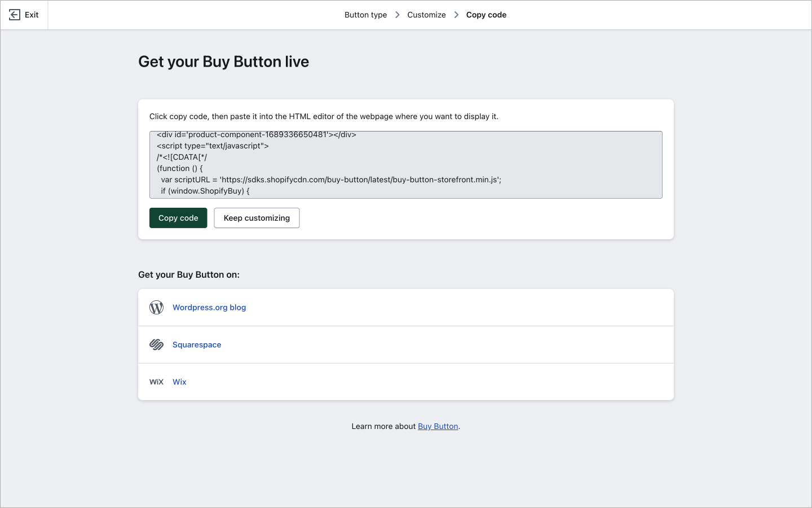Click the scriptURL line in code box
Viewport: 812px width, 508px height.
(x=331, y=179)
